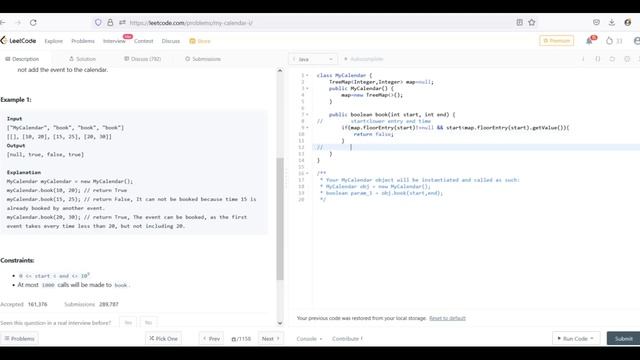640x360 pixels.
Task: Open the site permissions icon in address bar
Action: [122, 23]
